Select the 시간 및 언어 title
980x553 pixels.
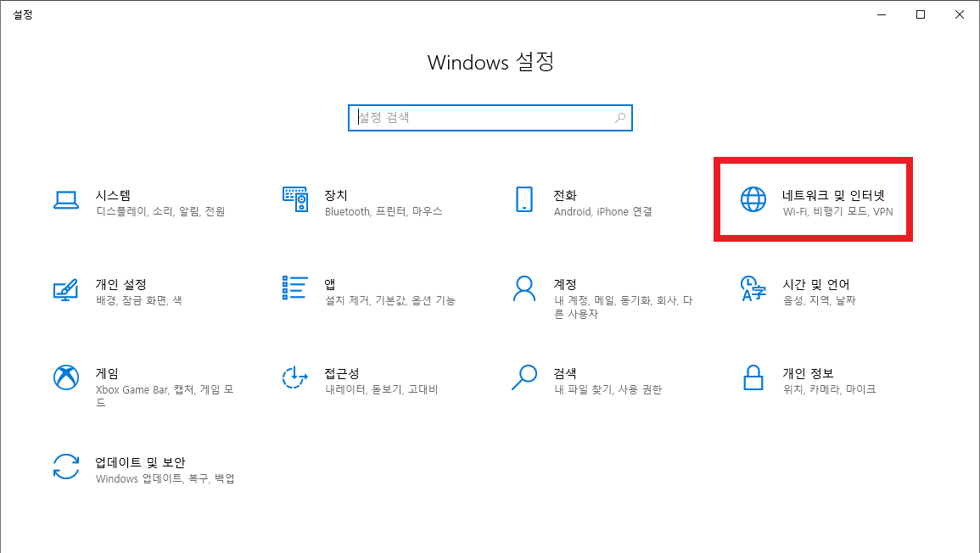pos(815,285)
